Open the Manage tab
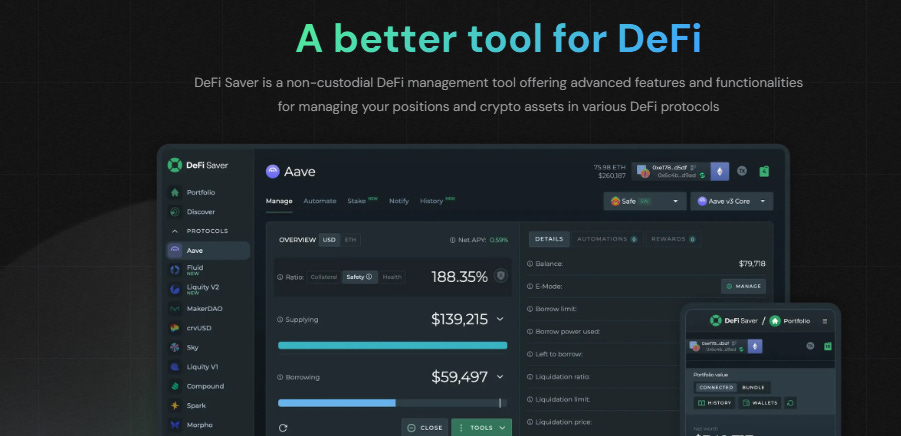The width and height of the screenshot is (901, 436). tap(279, 201)
